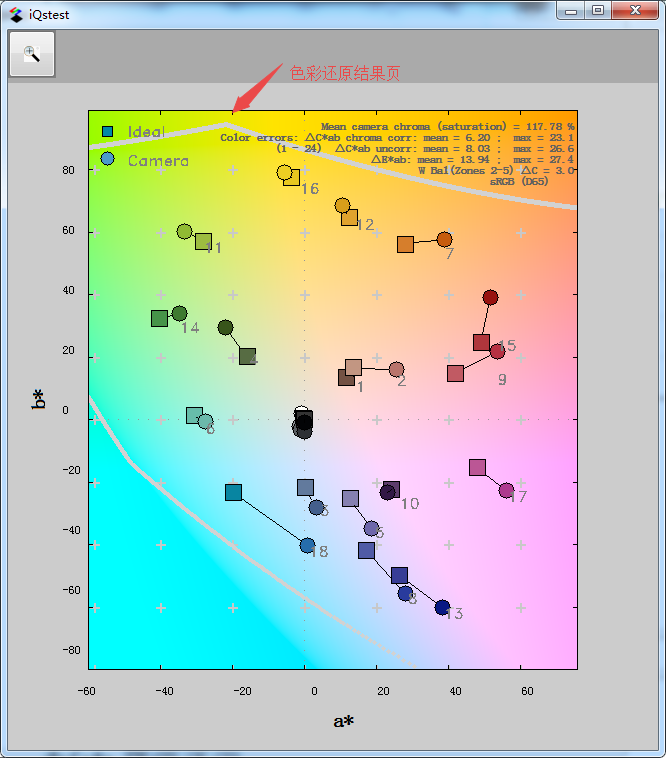Screen dimensions: 666x758
Task: Click the b* axis label
Action: (39, 399)
